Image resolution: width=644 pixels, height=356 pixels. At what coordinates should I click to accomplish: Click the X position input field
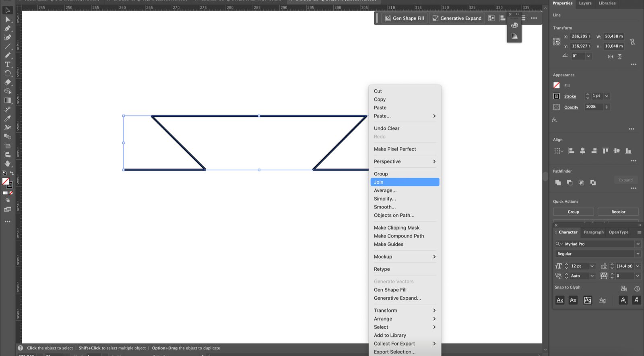point(580,36)
